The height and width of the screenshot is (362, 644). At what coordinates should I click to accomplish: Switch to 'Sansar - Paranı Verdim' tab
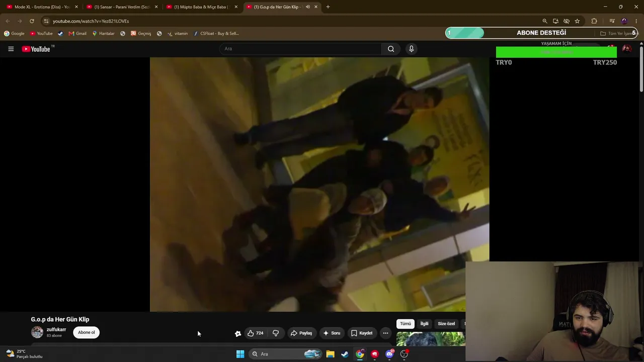[121, 7]
